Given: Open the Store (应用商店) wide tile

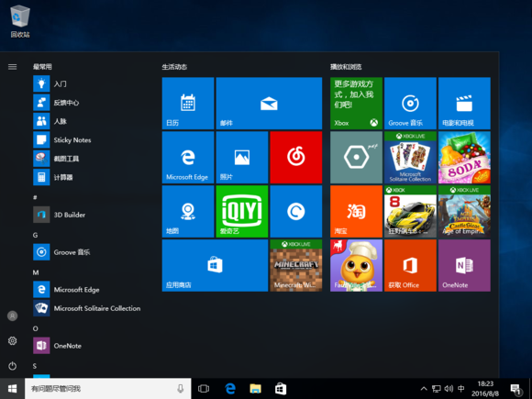Looking at the screenshot, I should (216, 265).
